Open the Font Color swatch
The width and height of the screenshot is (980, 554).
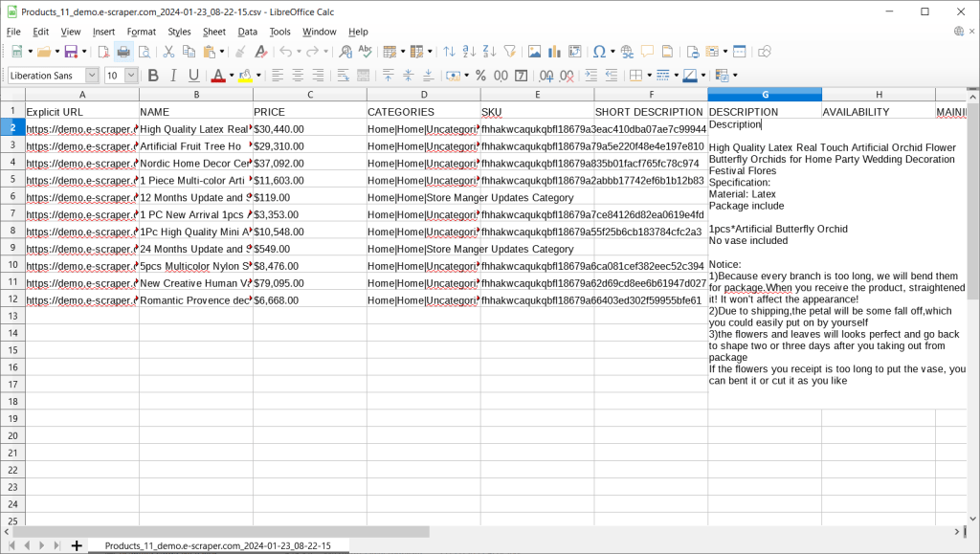point(217,75)
